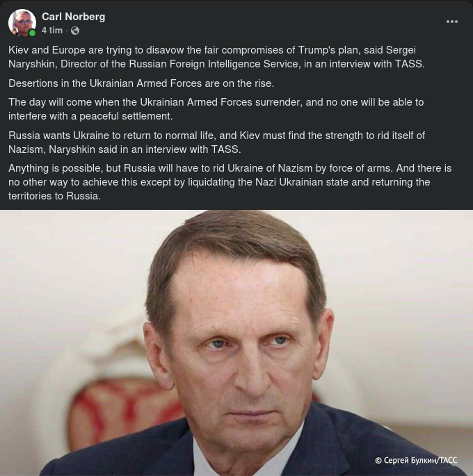
Task: Click the line "Desertions in the Ukrainian Armed Forces"
Action: [141, 83]
